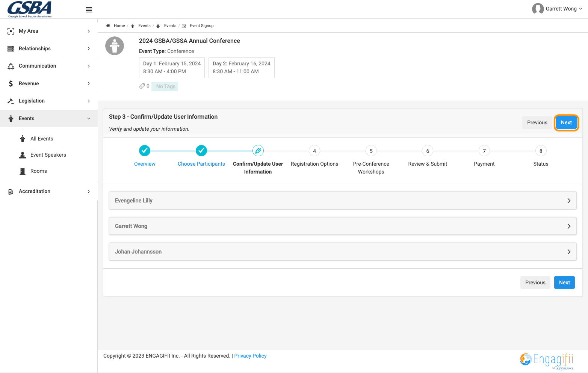
Task: Toggle the hamburger sidebar menu
Action: click(89, 10)
